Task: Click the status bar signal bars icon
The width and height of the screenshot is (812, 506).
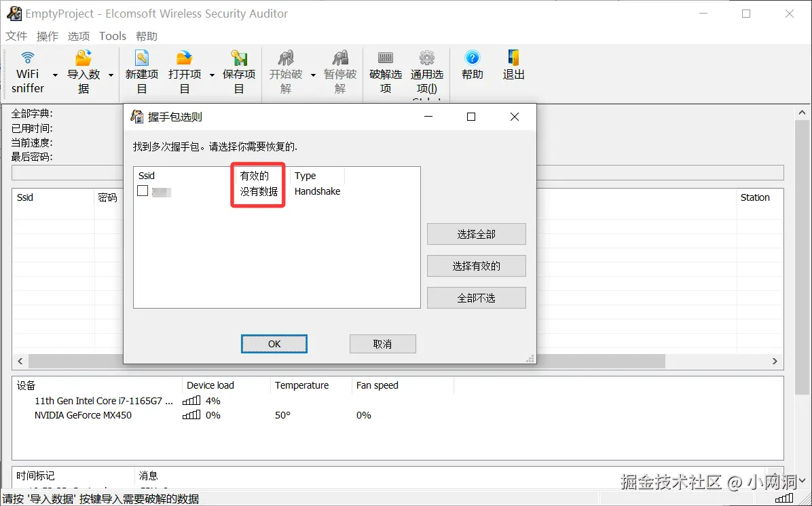Action: (x=784, y=499)
